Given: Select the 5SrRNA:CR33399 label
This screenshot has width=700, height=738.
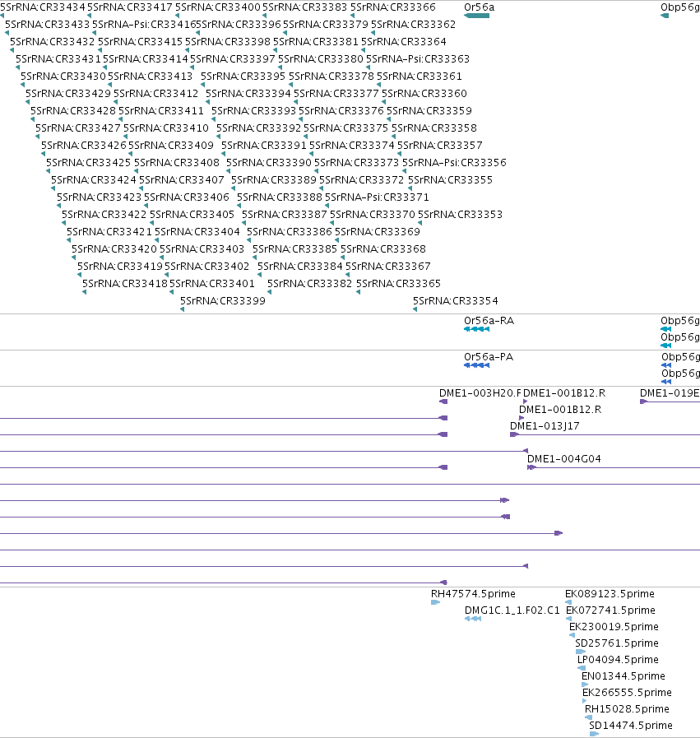Looking at the screenshot, I should [223, 301].
